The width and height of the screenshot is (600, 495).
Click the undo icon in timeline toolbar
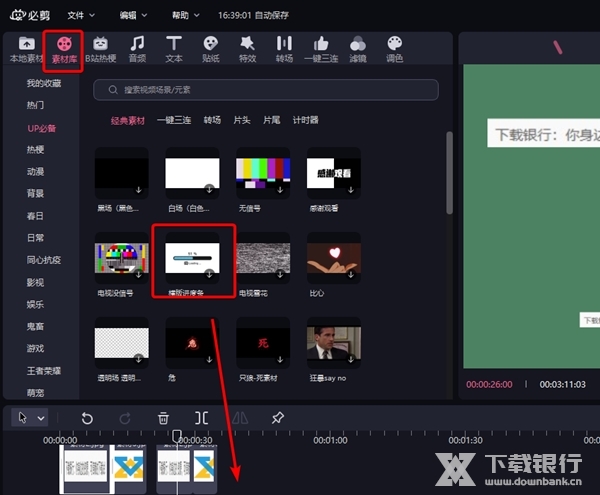[87, 418]
